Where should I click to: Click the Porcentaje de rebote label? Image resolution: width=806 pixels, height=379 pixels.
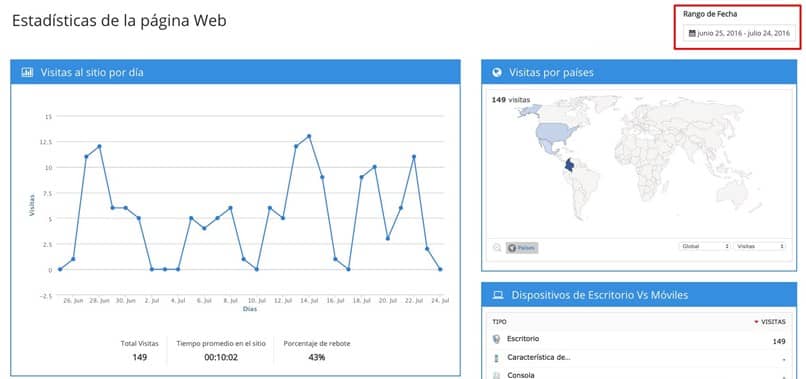point(317,343)
